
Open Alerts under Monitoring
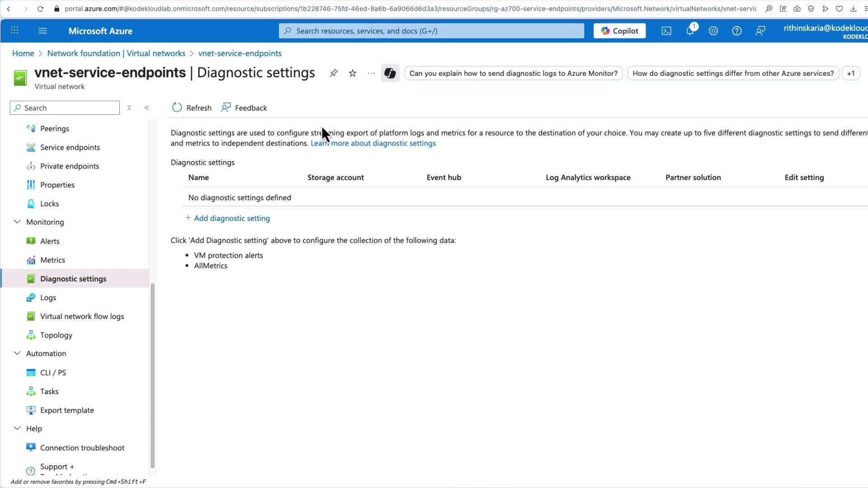(50, 241)
